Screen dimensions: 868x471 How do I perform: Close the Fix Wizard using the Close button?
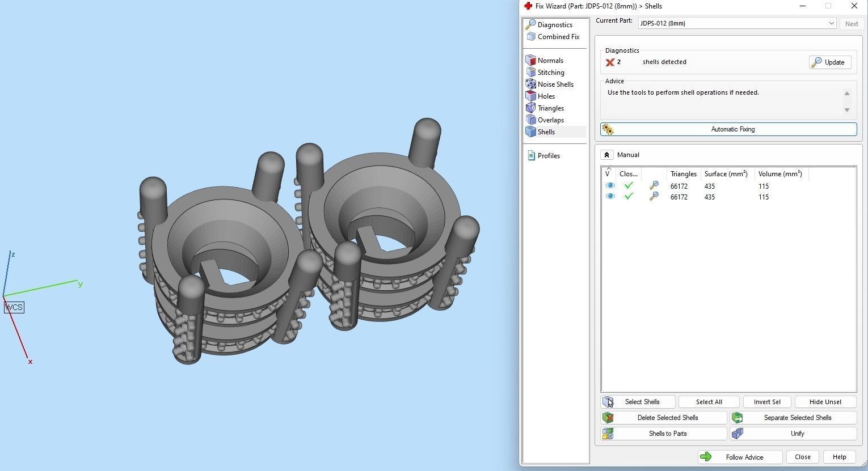(x=803, y=457)
